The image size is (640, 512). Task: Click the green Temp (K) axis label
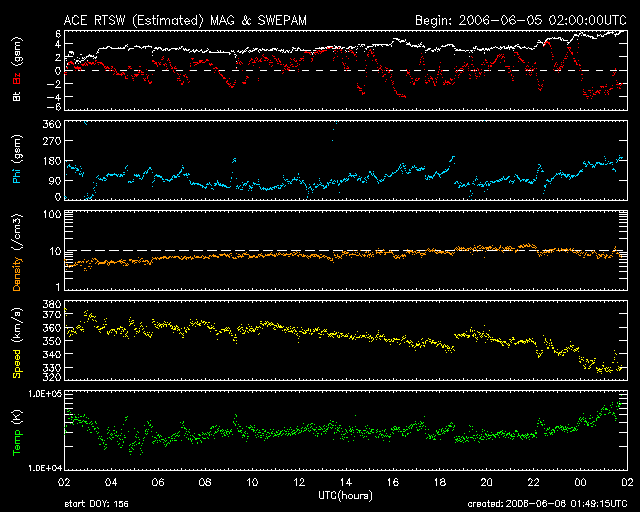click(16, 432)
